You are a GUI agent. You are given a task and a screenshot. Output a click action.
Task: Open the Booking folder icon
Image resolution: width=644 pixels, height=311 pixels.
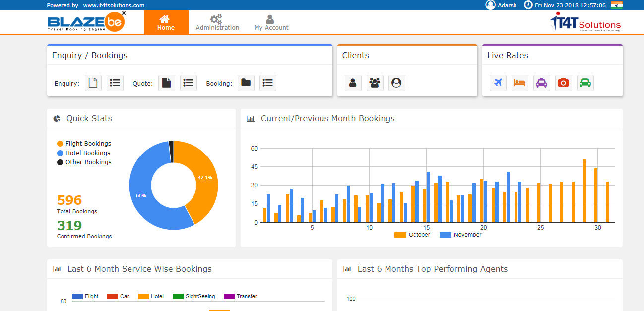(246, 83)
